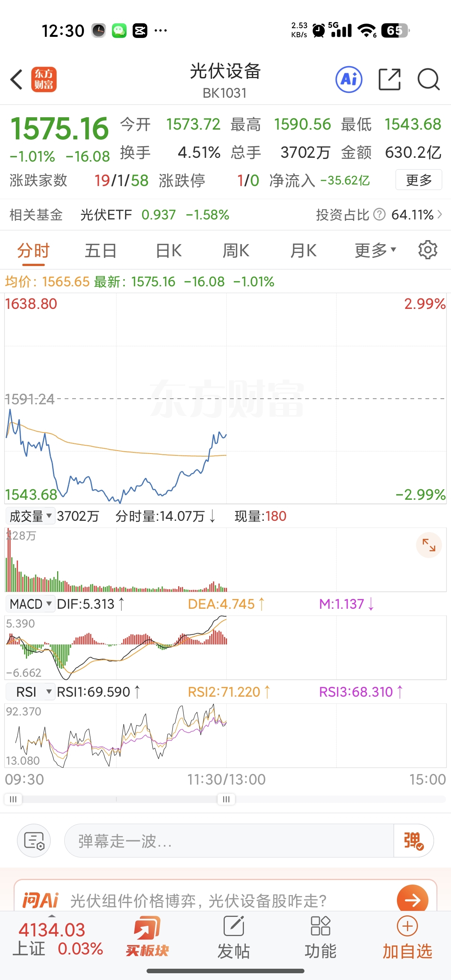Click the right timeline range slider handle
The height and width of the screenshot is (980, 451).
click(226, 799)
